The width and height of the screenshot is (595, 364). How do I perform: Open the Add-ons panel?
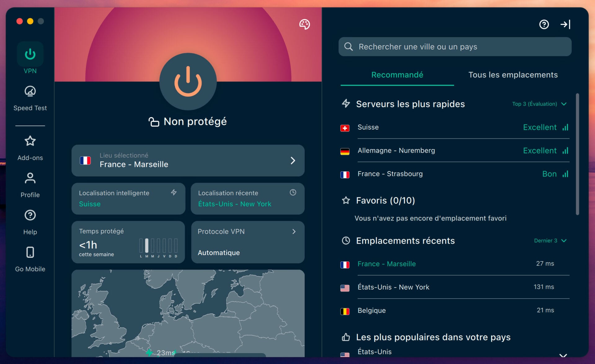(x=30, y=147)
